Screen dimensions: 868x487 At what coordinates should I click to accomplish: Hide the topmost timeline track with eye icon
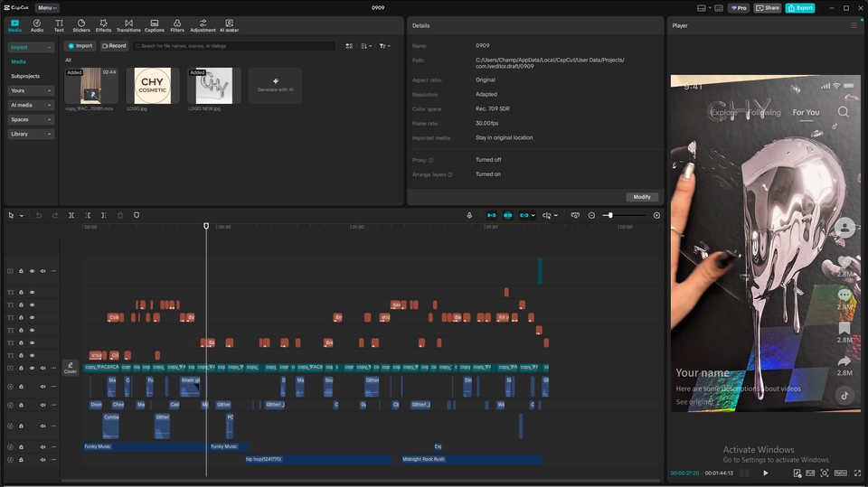point(32,271)
